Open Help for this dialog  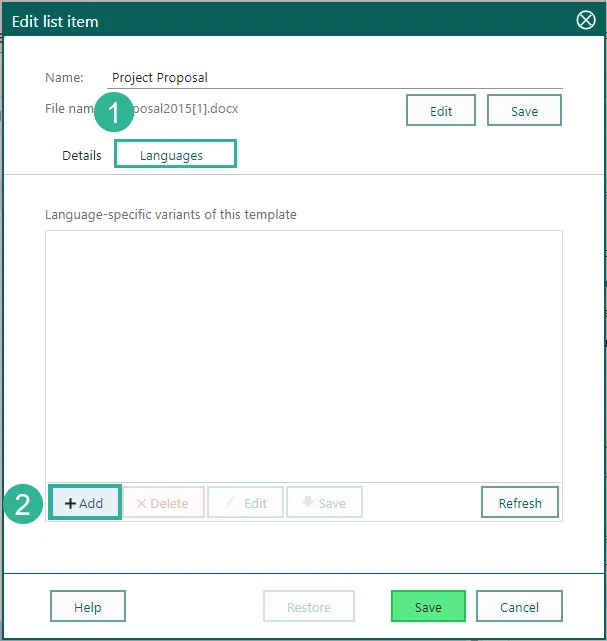88,607
